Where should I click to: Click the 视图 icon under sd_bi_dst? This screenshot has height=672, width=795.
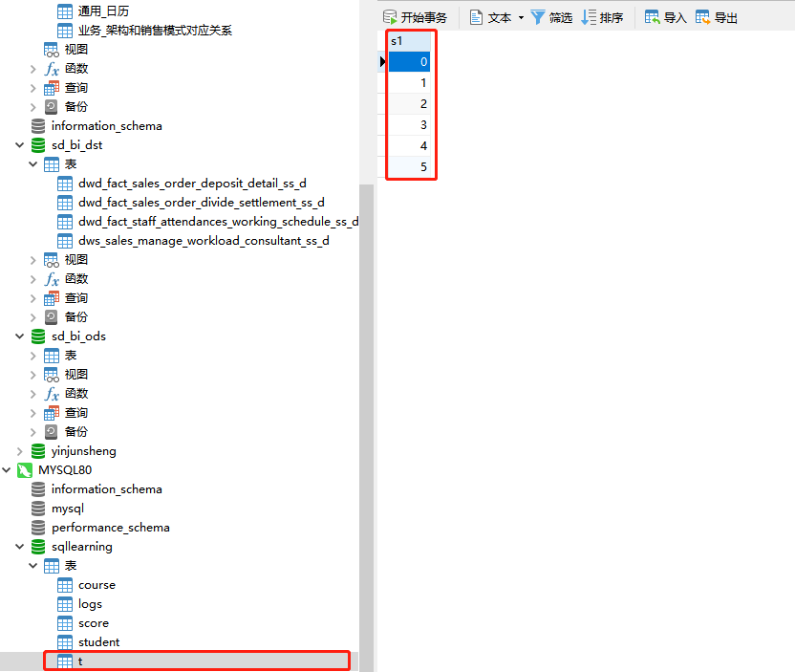pos(52,260)
